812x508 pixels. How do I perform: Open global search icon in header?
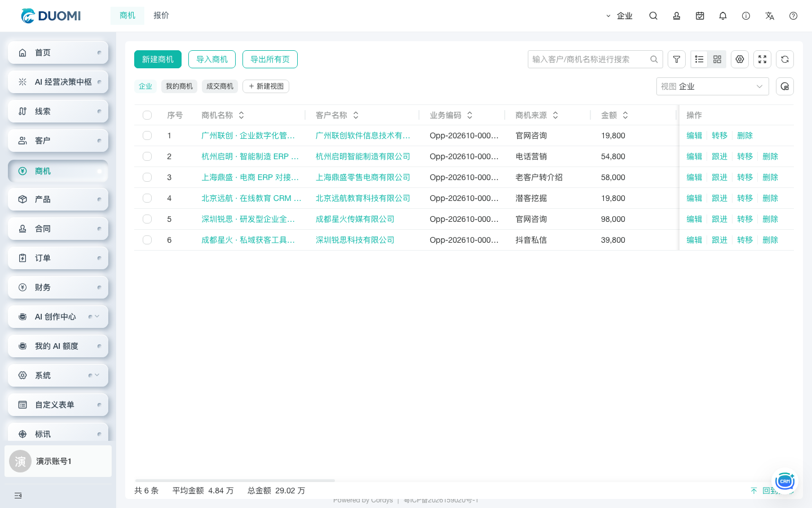pyautogui.click(x=653, y=16)
